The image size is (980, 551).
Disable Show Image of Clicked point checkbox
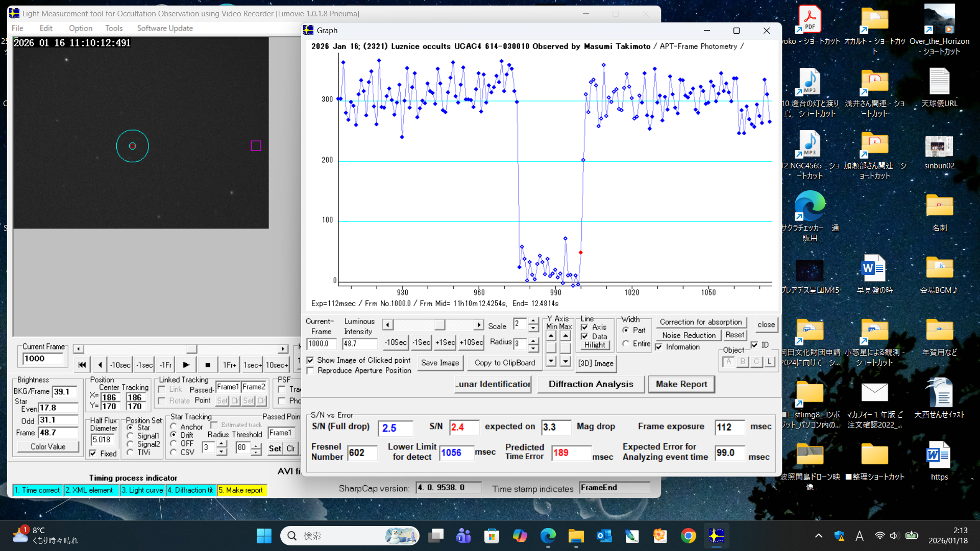pos(310,360)
